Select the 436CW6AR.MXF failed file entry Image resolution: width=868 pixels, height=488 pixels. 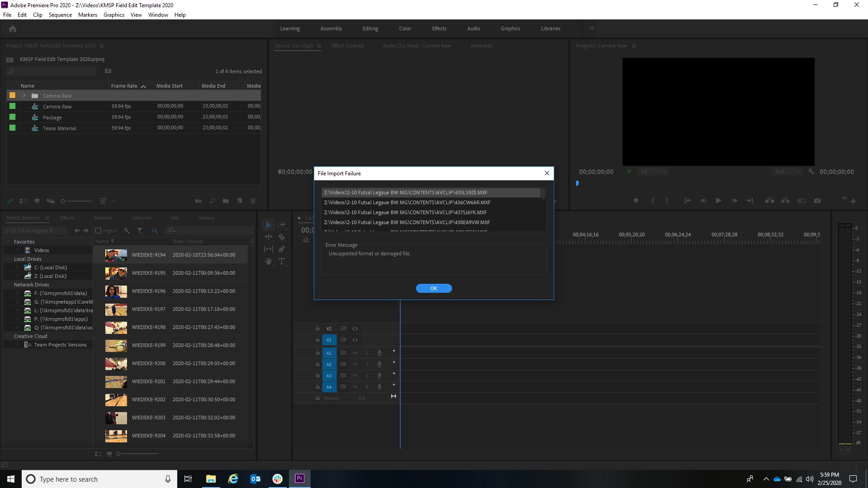[x=407, y=202]
